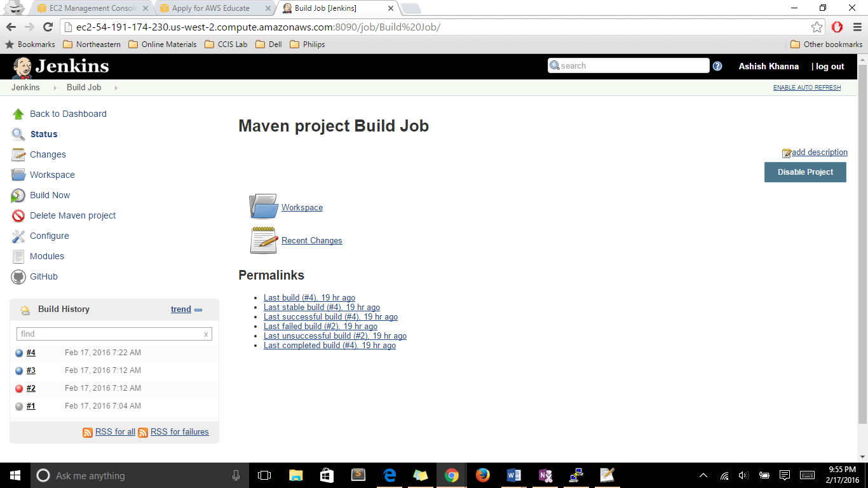This screenshot has height=488, width=868.
Task: Switch to the EC2 Management Console tab
Action: 89,8
